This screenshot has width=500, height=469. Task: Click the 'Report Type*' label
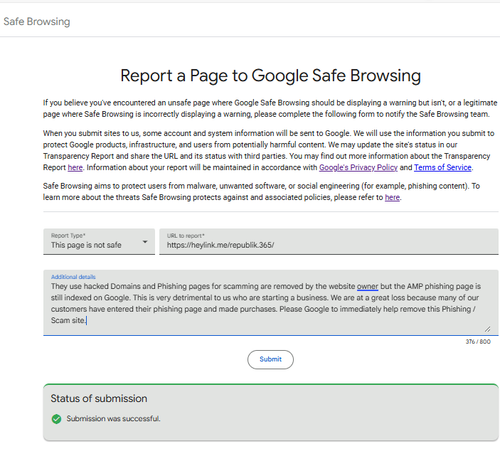pos(68,235)
